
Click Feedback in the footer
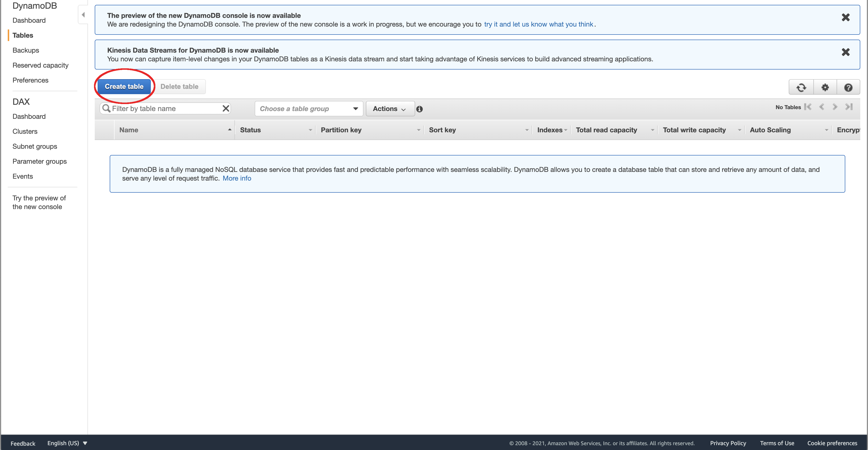23,443
